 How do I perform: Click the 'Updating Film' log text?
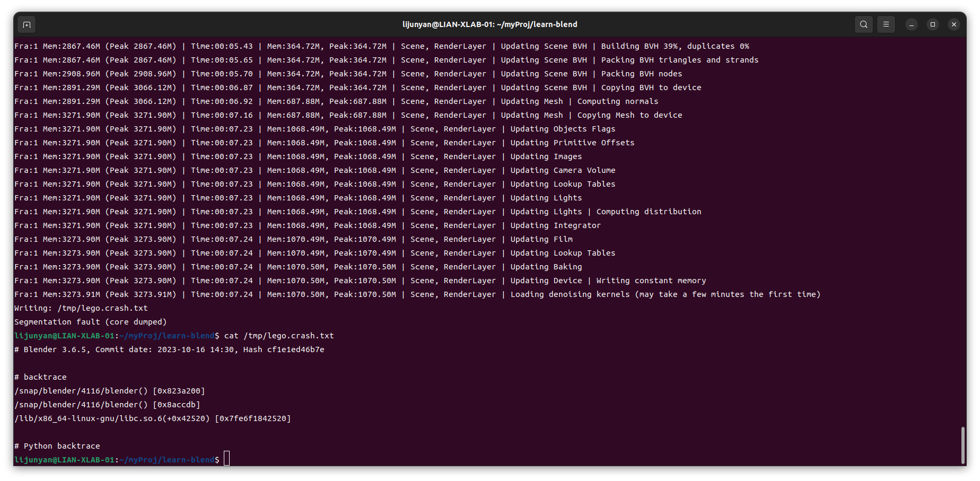(x=541, y=239)
